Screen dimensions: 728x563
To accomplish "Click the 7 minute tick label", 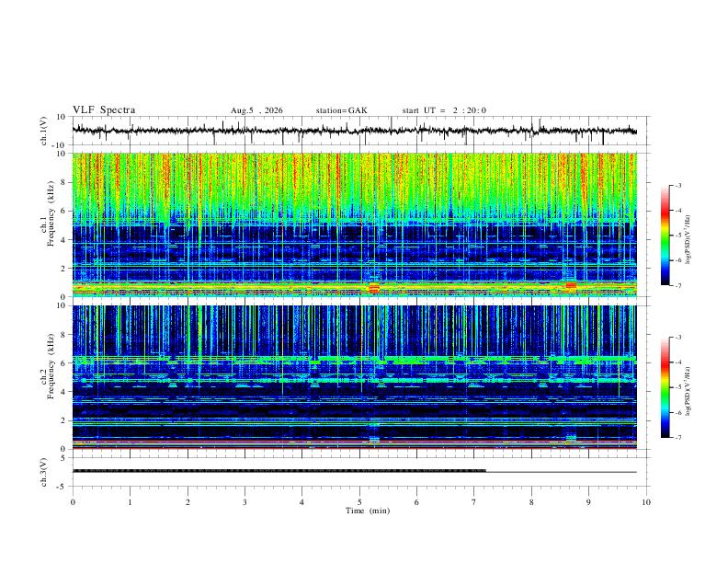I will (474, 502).
